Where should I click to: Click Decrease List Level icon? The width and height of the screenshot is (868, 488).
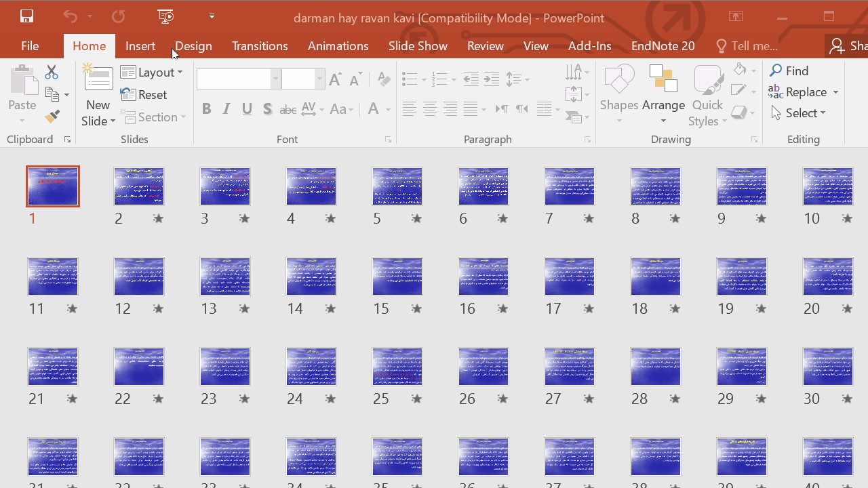tap(471, 79)
